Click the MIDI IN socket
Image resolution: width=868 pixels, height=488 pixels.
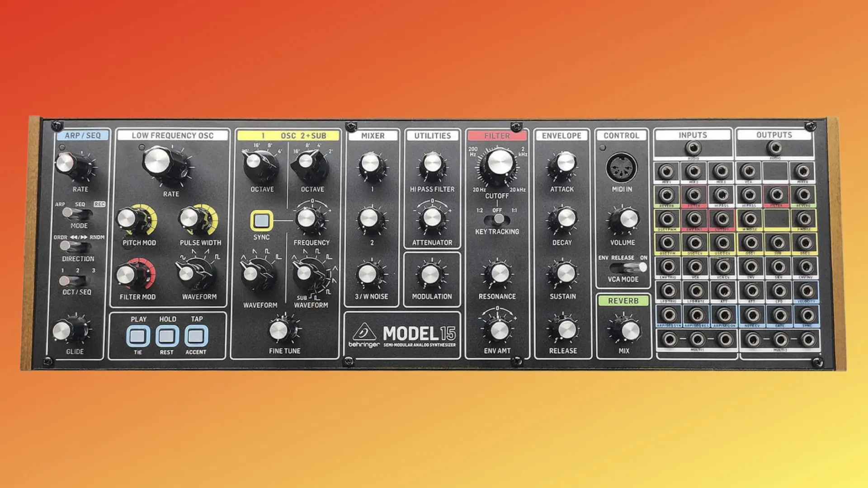click(x=622, y=168)
